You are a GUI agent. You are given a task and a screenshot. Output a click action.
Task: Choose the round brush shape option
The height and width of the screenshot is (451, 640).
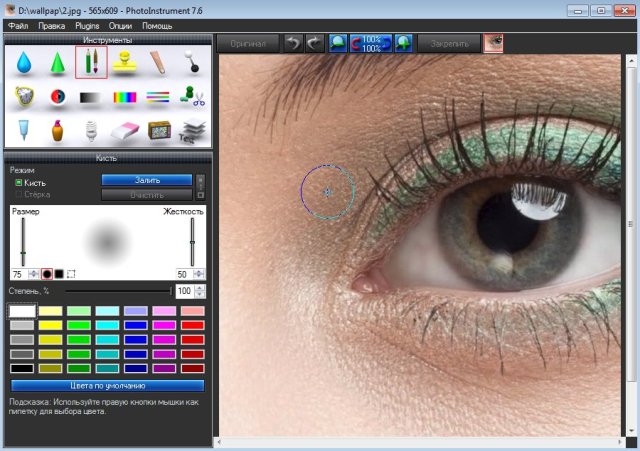47,273
